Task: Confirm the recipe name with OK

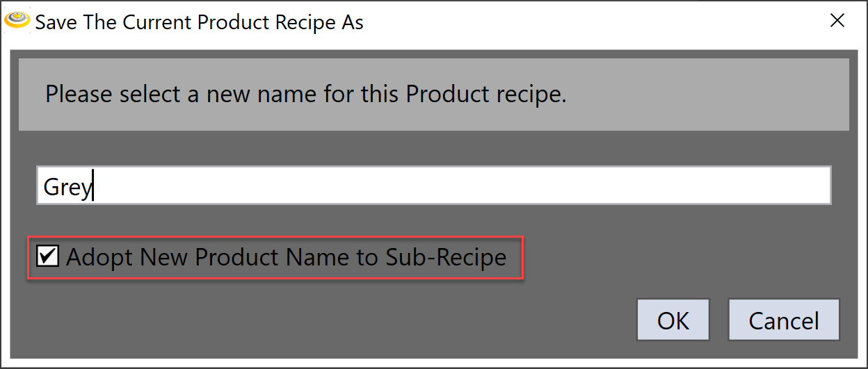Action: (673, 320)
